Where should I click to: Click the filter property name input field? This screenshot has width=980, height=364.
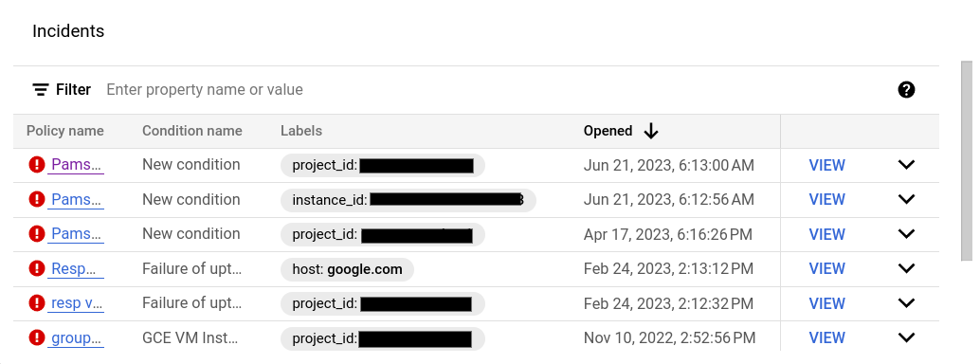[x=494, y=89]
